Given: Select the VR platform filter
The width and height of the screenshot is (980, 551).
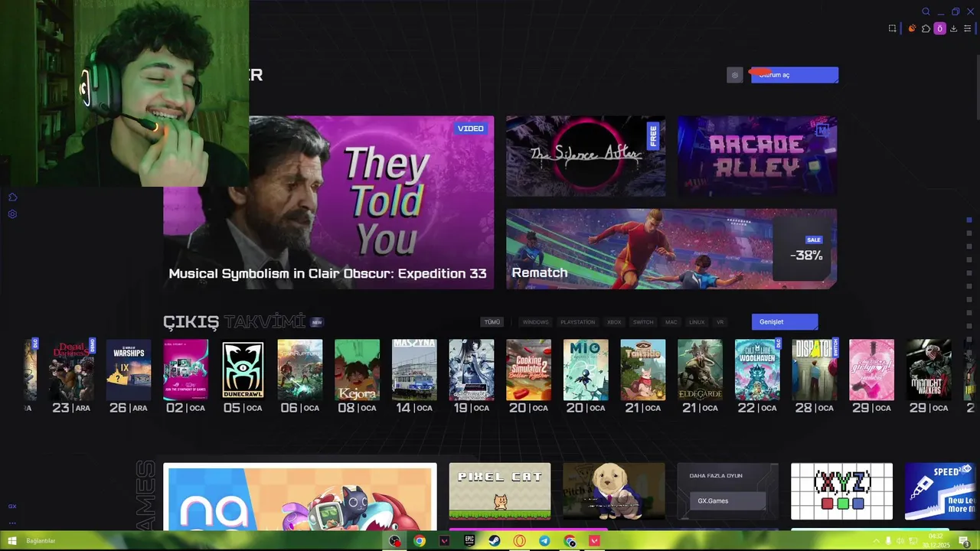Looking at the screenshot, I should 720,322.
